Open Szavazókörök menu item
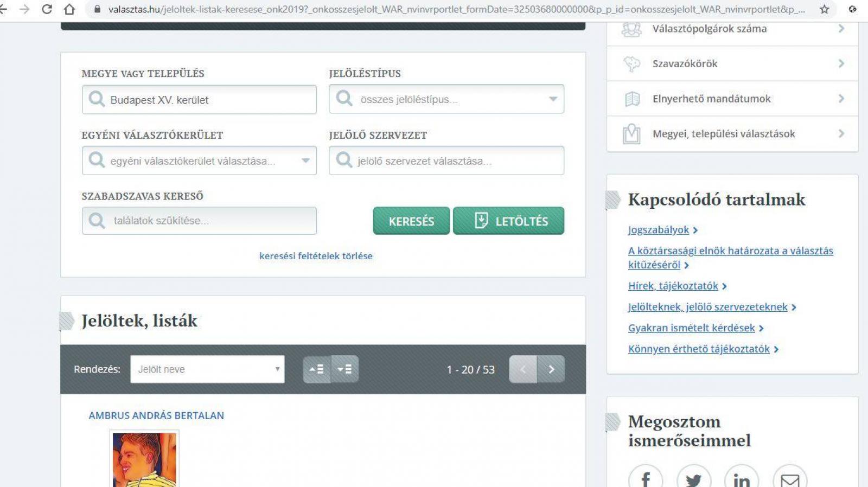 tap(732, 63)
